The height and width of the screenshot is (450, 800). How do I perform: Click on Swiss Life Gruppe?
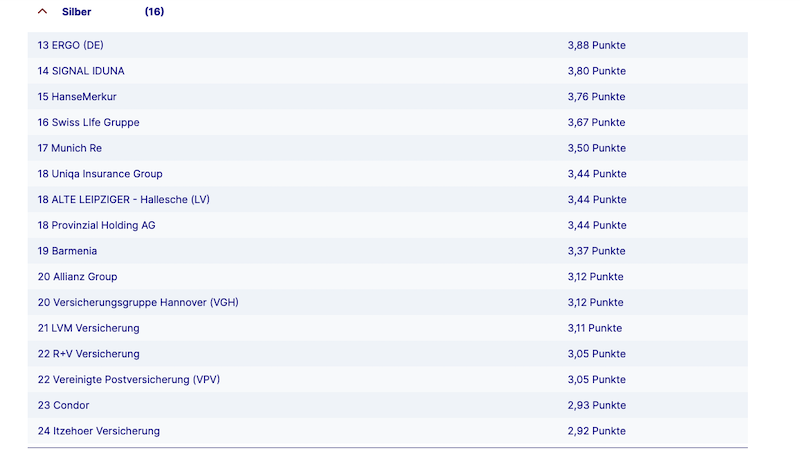[x=88, y=122]
